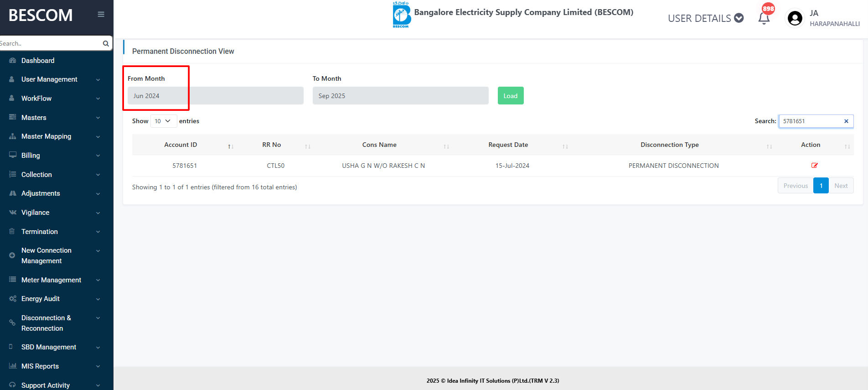Image resolution: width=868 pixels, height=390 pixels.
Task: Click the edit action icon for account 5781651
Action: coord(815,166)
